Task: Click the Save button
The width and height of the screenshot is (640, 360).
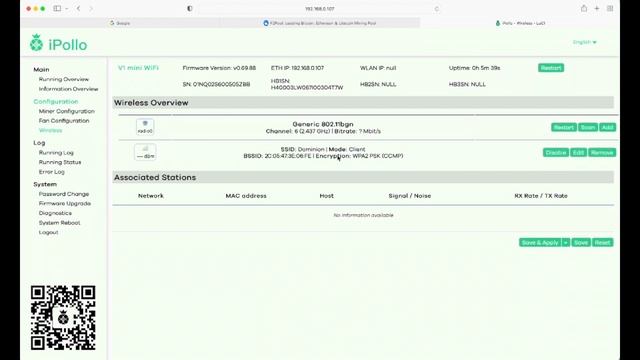Action: click(581, 242)
